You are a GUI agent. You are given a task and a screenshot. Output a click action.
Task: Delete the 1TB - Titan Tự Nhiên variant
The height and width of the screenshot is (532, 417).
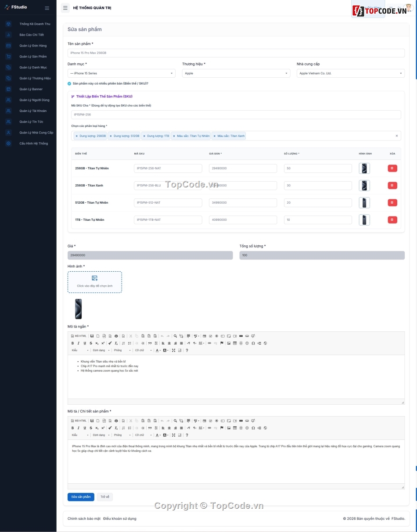click(x=392, y=219)
